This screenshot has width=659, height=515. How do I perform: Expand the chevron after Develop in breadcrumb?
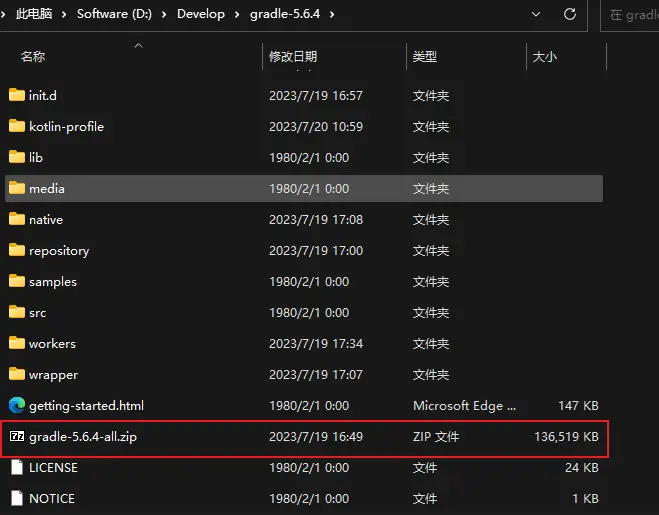(x=237, y=15)
